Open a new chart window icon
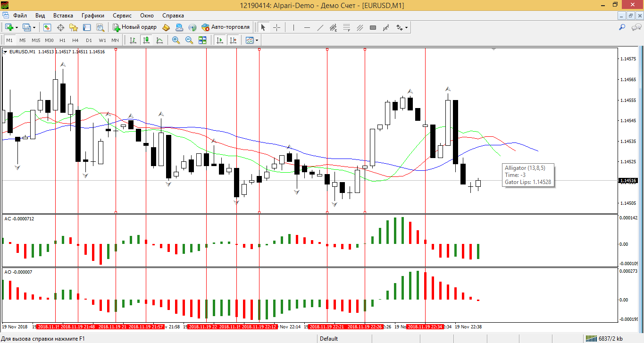The image size is (644, 343). pos(9,27)
